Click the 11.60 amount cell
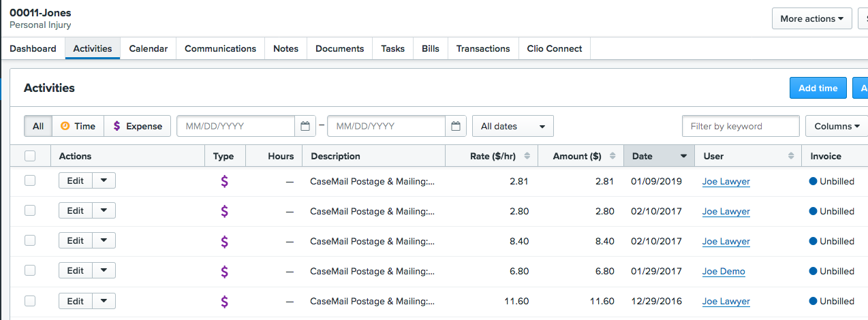The height and width of the screenshot is (320, 868). pos(602,301)
